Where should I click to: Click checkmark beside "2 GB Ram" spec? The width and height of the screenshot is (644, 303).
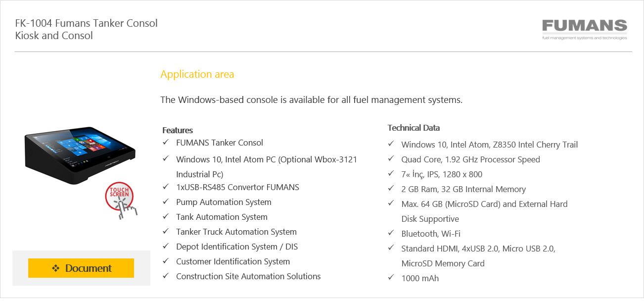coord(391,189)
